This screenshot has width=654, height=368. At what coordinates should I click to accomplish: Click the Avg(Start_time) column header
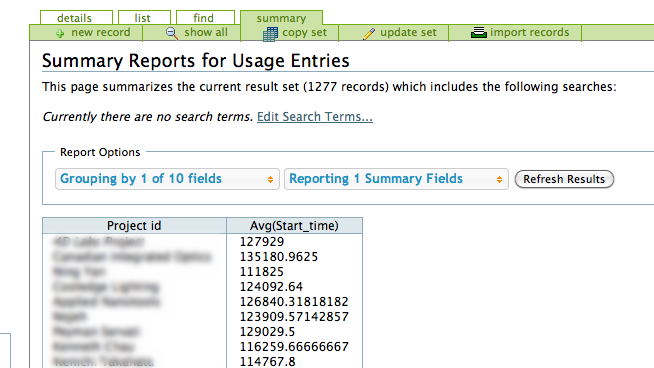(294, 226)
